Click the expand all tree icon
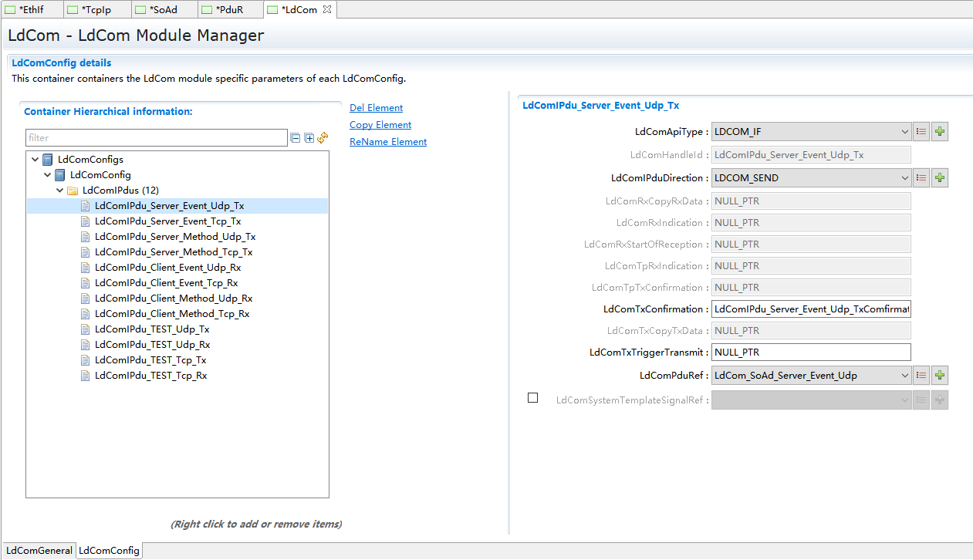Image resolution: width=973 pixels, height=560 pixels. click(309, 138)
